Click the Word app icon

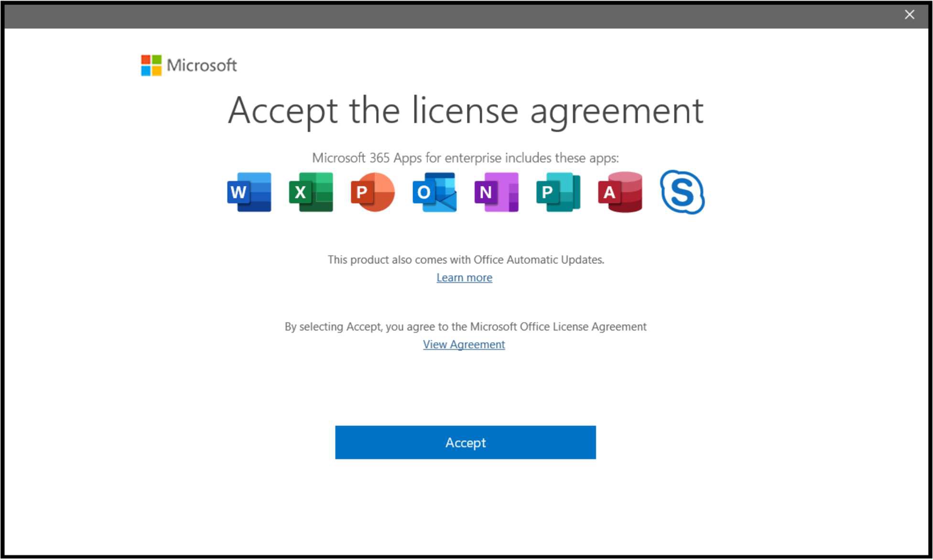click(249, 192)
